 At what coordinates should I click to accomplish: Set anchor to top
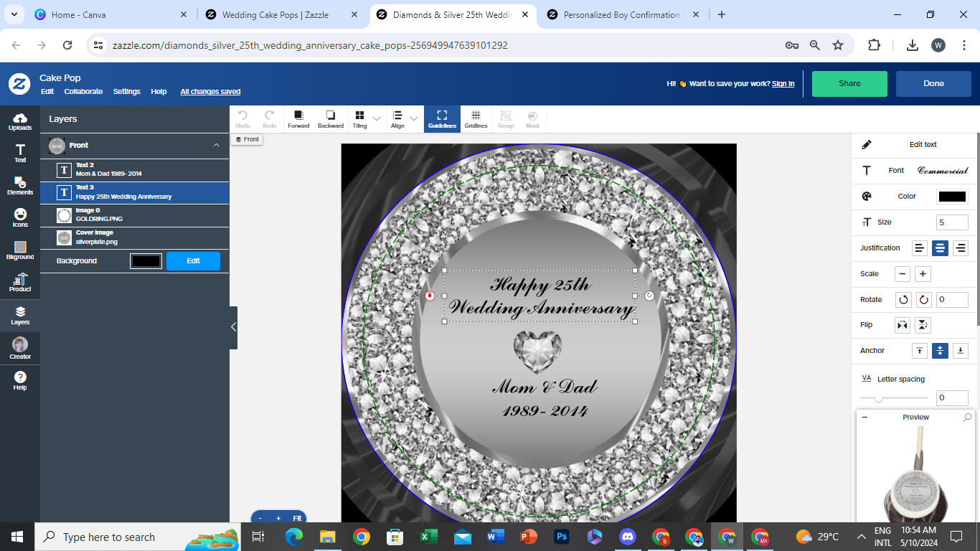tap(919, 351)
